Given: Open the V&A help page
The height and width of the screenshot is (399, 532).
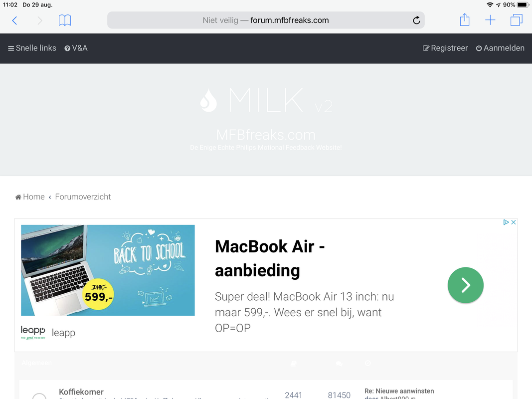Looking at the screenshot, I should point(76,48).
